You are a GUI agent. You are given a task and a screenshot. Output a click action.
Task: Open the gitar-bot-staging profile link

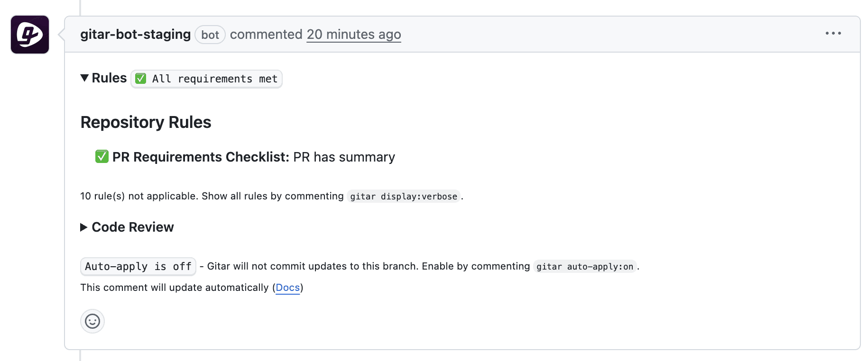tap(135, 34)
